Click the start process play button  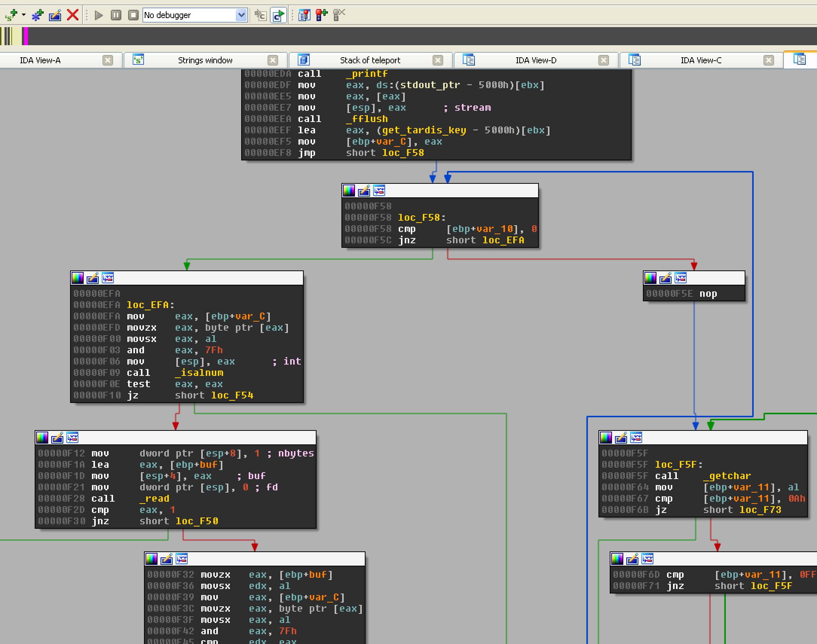coord(99,15)
